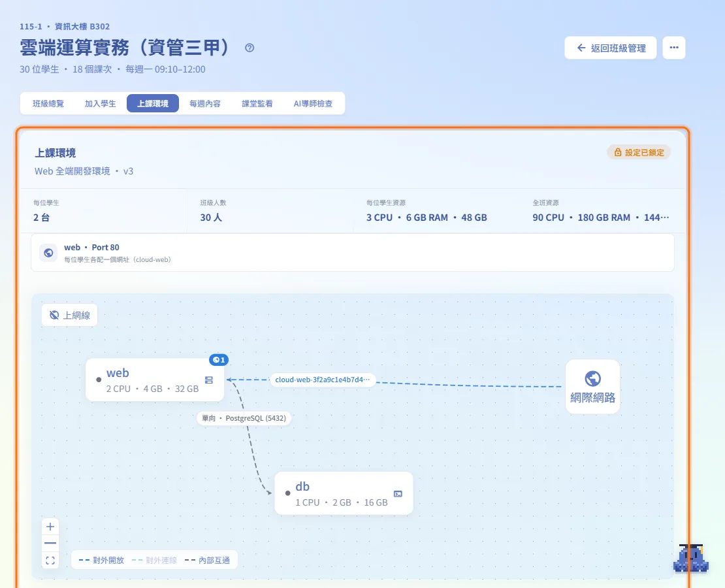Toggle the 內部互通 legend entry
Screen dimensions: 725x588
[207, 561]
